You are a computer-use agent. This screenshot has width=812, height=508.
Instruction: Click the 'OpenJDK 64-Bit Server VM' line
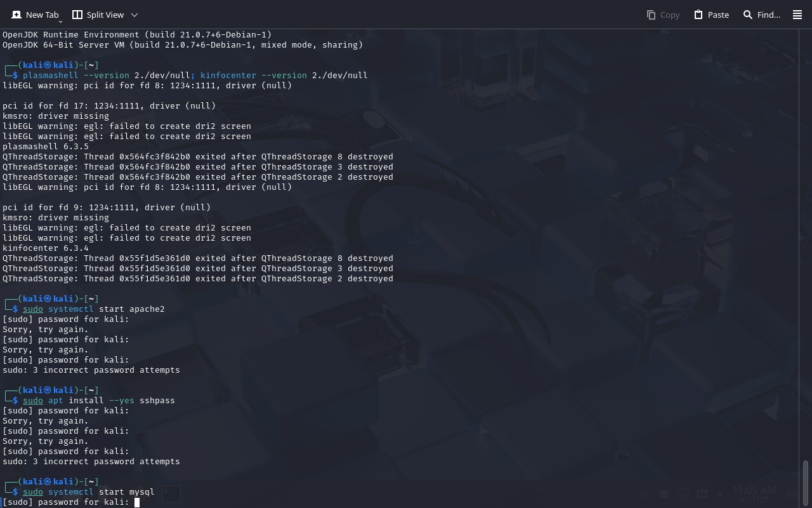pos(183,45)
